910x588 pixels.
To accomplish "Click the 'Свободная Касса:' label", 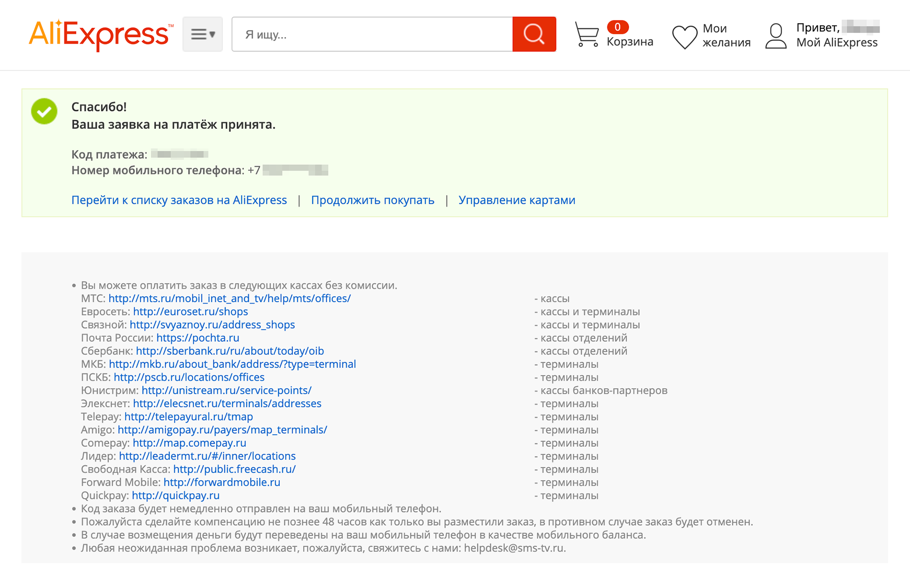I will point(126,469).
